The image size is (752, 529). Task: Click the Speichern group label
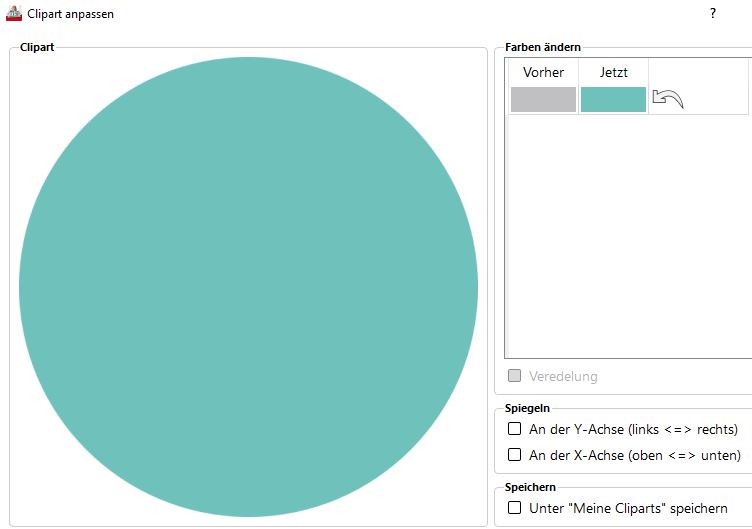pos(530,487)
